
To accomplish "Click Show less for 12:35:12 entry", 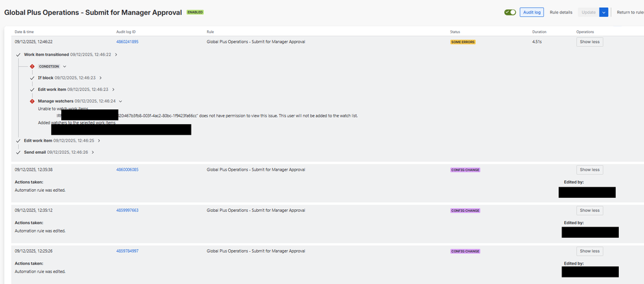I will (x=590, y=210).
